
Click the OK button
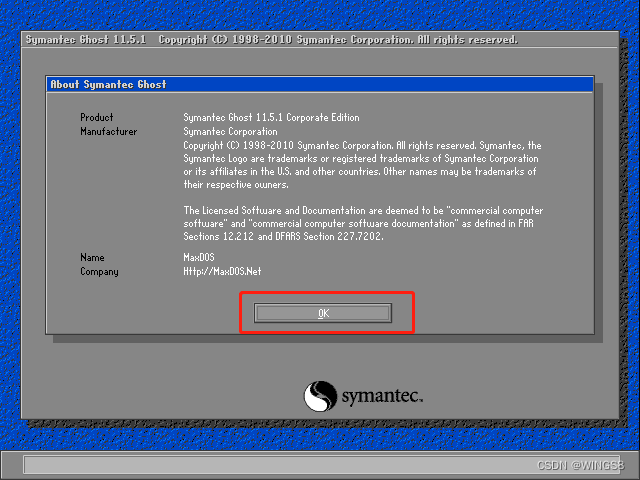323,313
